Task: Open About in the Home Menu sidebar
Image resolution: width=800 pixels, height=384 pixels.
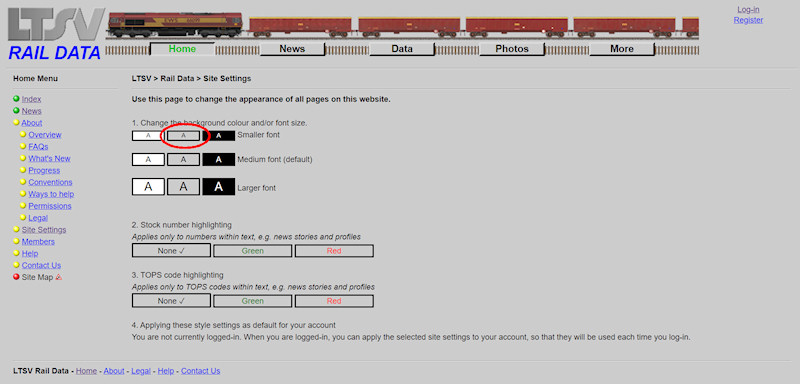Action: (x=32, y=123)
